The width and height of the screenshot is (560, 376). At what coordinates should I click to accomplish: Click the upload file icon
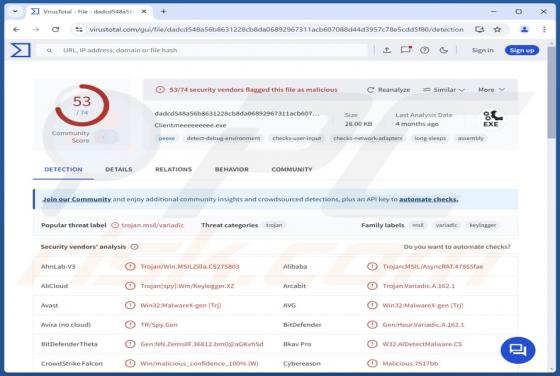(x=386, y=50)
